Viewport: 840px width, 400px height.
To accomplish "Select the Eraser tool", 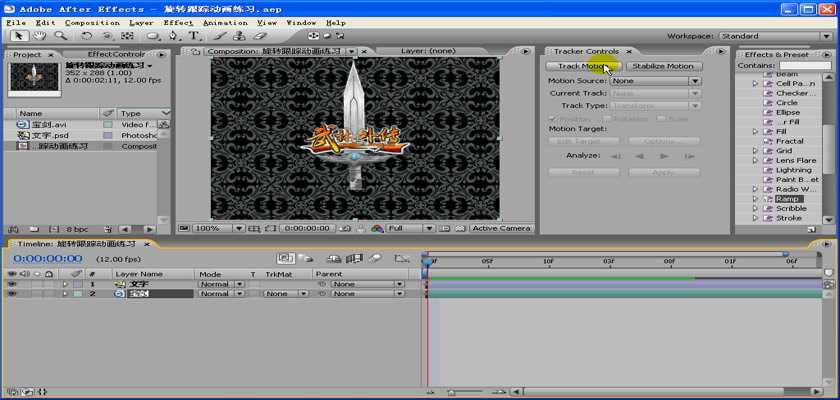I will [260, 36].
